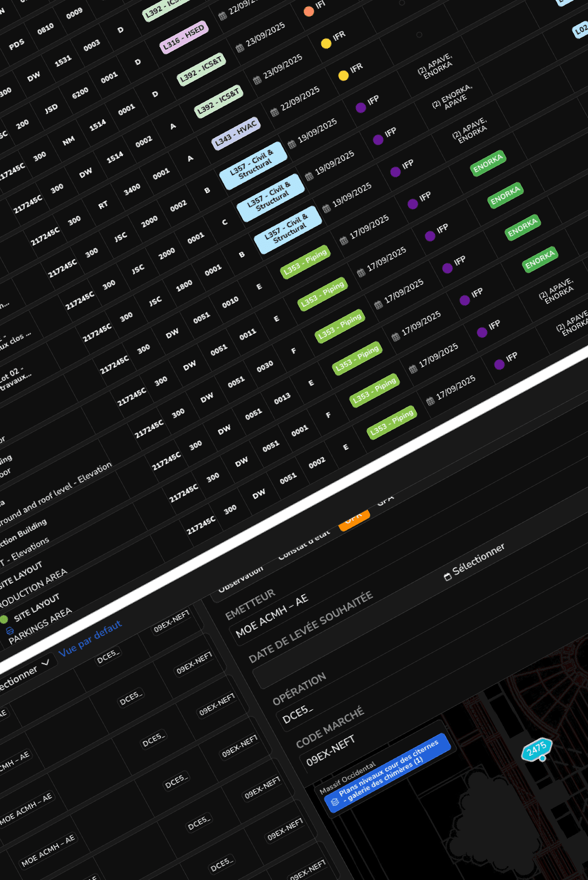Select the yellow IFR dot in the L343 - HVAC row
This screenshot has width=588, height=880.
point(343,76)
